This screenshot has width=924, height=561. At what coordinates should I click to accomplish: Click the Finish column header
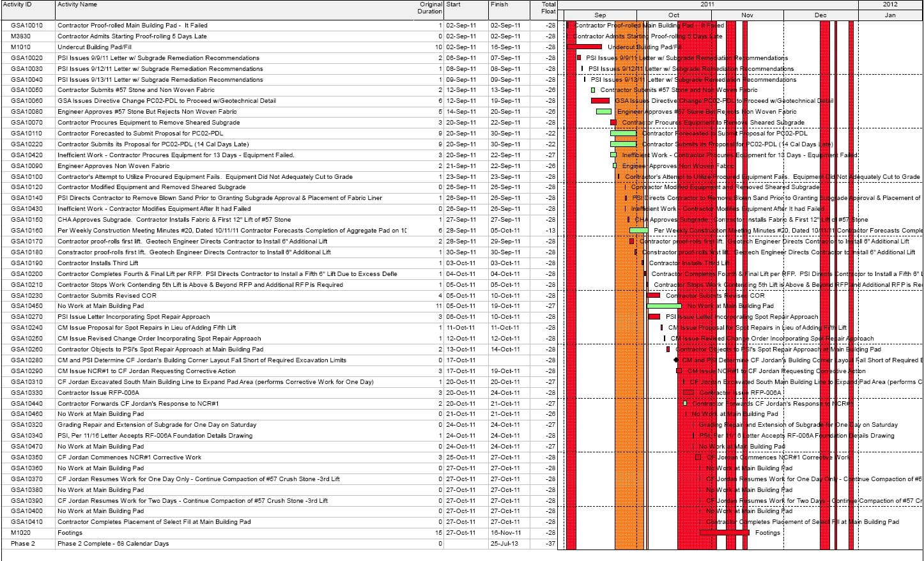pos(499,4)
